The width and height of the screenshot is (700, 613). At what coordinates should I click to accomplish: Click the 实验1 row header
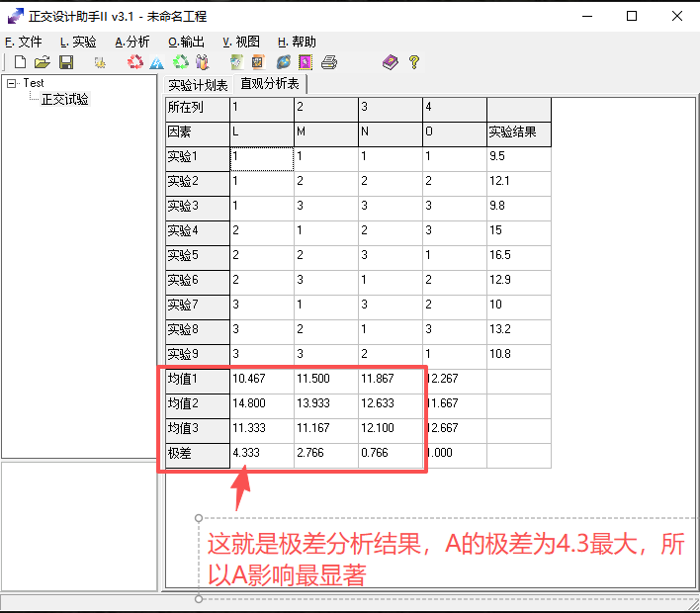coord(198,158)
